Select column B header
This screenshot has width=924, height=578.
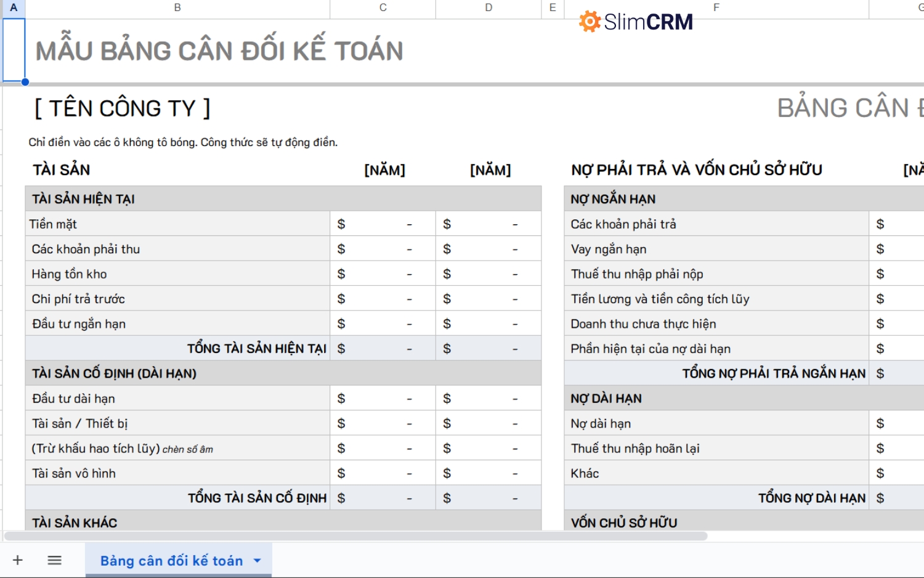click(x=177, y=8)
